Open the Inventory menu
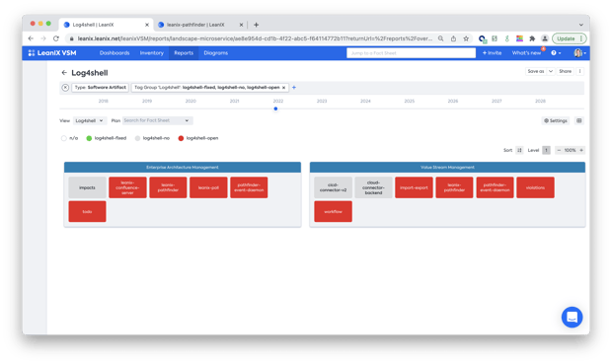Image resolution: width=612 pixels, height=364 pixels. coord(151,53)
